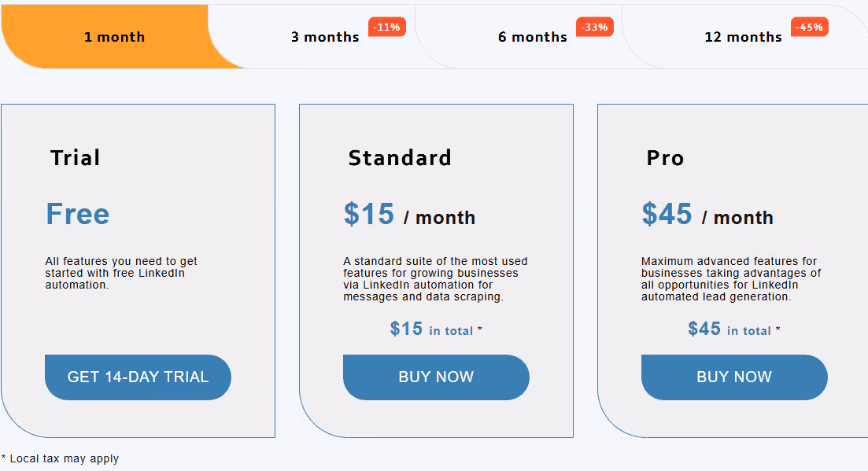Click GET 14-DAY TRIAL button
Image resolution: width=868 pixels, height=471 pixels.
[x=138, y=377]
